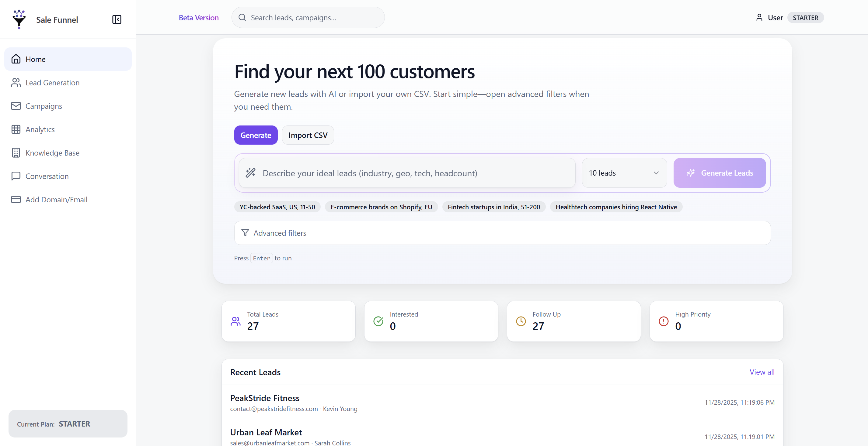The width and height of the screenshot is (868, 446).
Task: Click the View all link
Action: coord(762,372)
